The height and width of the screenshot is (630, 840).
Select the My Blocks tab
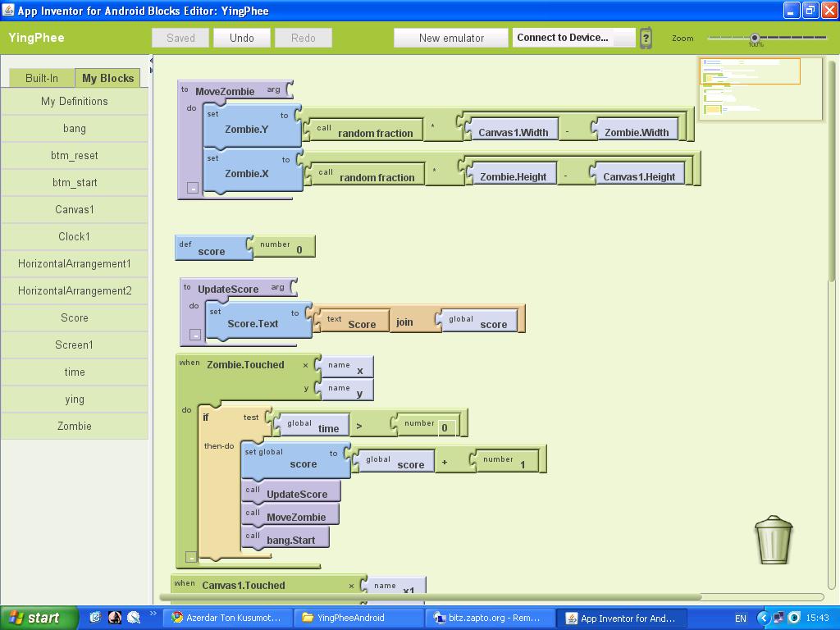[107, 78]
